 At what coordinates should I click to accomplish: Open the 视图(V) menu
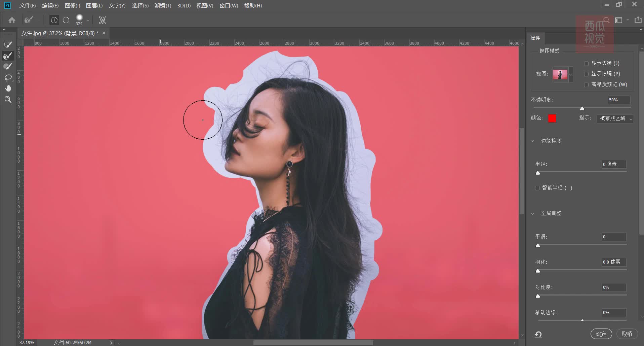click(205, 5)
